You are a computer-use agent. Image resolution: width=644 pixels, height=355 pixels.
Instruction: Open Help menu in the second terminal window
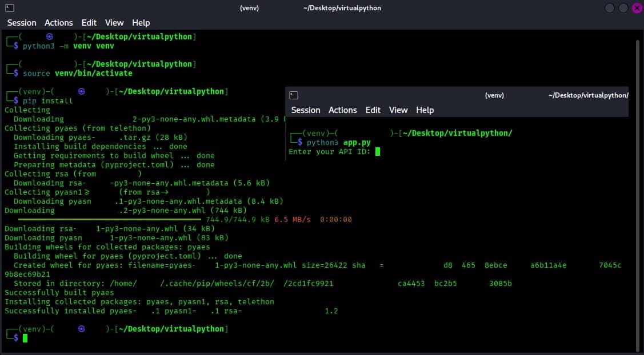425,110
